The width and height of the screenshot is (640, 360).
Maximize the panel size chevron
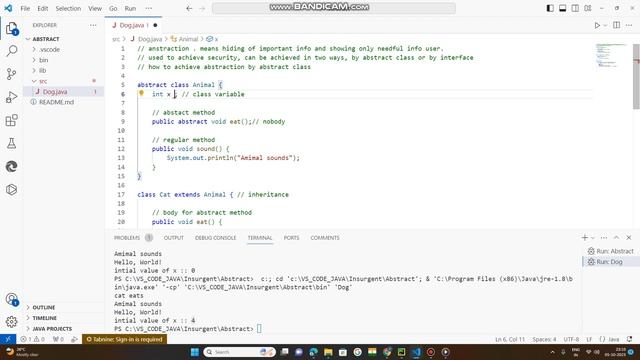[x=616, y=238]
